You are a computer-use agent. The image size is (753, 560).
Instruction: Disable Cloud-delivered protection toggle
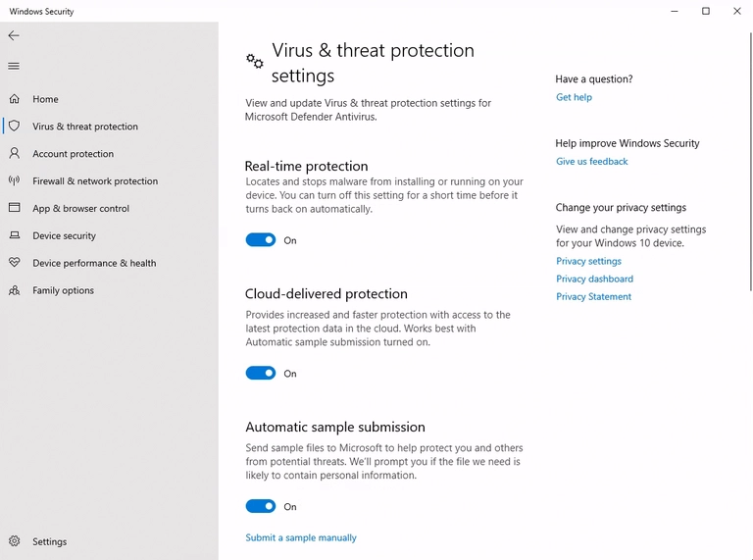tap(261, 374)
